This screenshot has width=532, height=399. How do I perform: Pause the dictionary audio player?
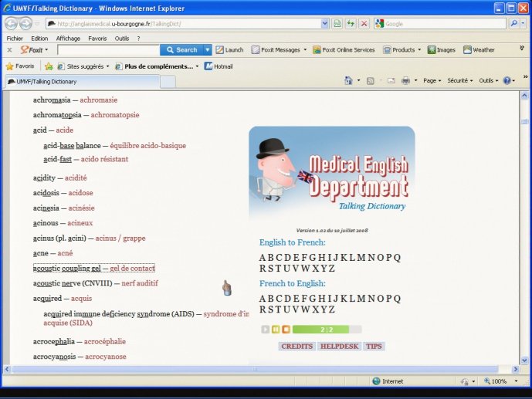(276, 330)
